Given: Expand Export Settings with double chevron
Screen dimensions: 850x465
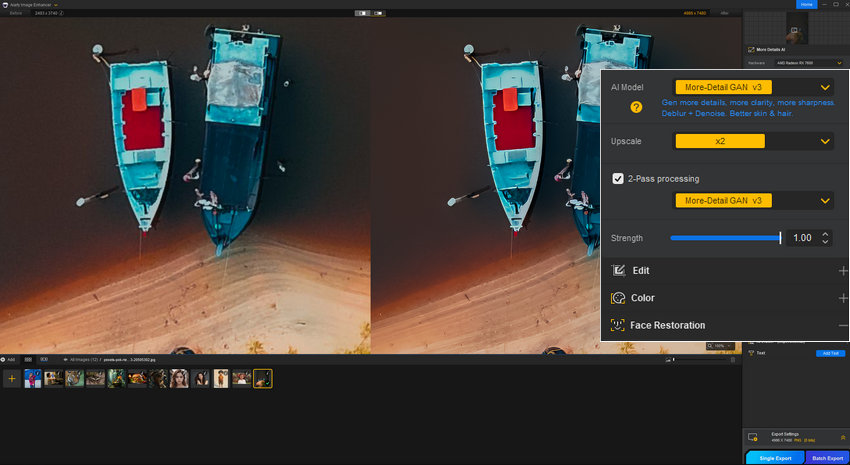Looking at the screenshot, I should (x=843, y=437).
